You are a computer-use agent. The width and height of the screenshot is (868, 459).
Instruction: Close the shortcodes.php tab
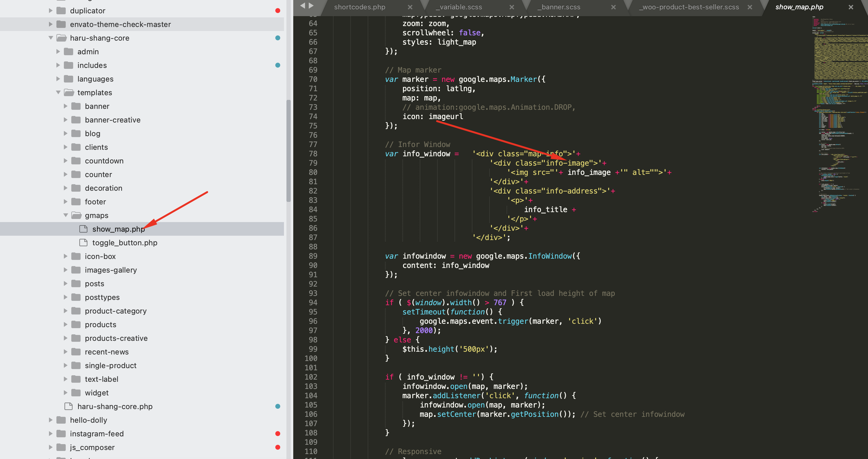point(410,7)
